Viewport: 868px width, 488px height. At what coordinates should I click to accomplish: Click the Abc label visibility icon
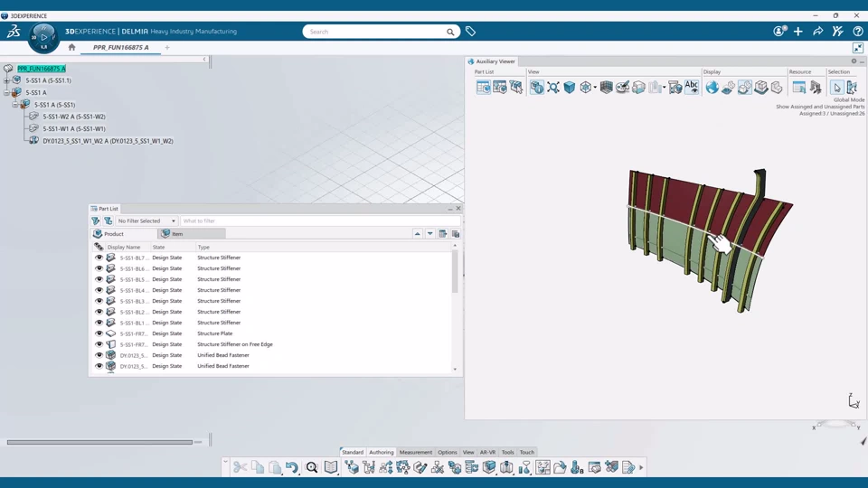coord(692,87)
